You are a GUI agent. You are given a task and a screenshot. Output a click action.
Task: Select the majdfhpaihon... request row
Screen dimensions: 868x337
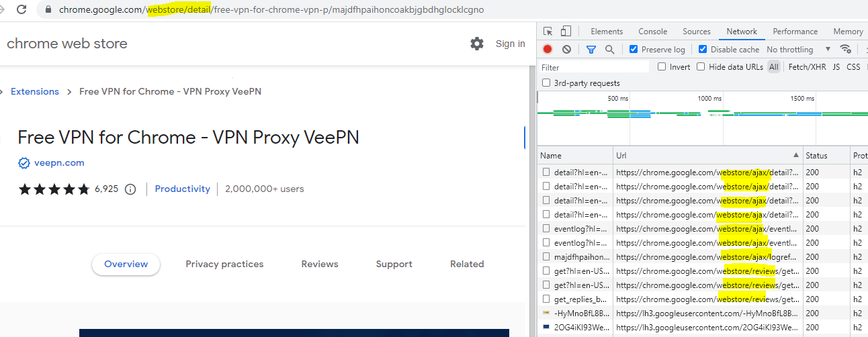(x=703, y=257)
